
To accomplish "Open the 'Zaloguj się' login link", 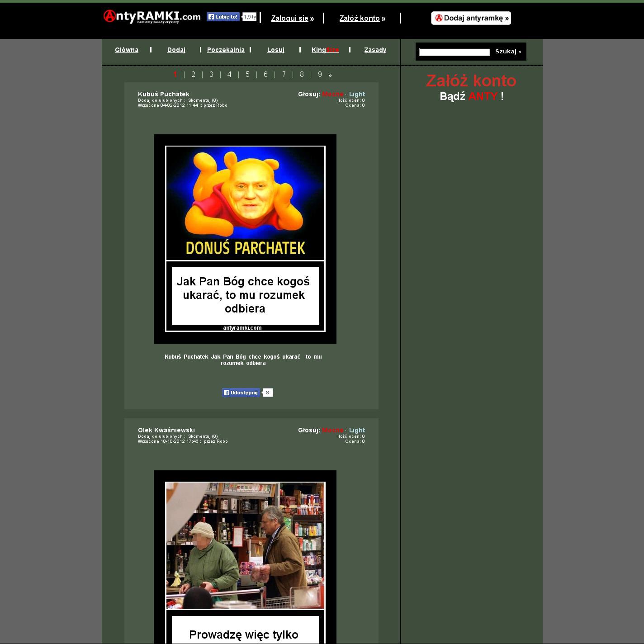I will pos(289,19).
